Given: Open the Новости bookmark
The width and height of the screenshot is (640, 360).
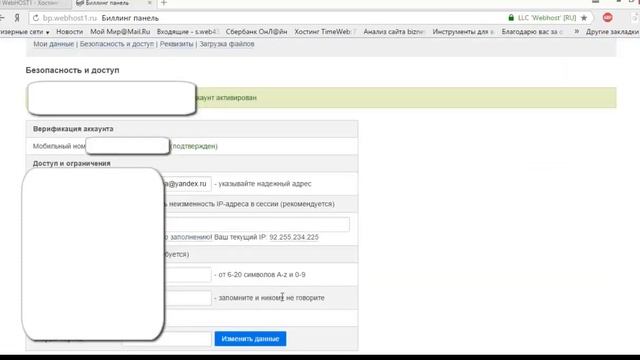Looking at the screenshot, I should click(69, 31).
